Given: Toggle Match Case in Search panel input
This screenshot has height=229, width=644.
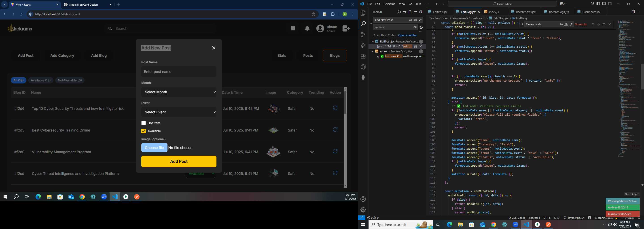Looking at the screenshot, I should [410, 20].
